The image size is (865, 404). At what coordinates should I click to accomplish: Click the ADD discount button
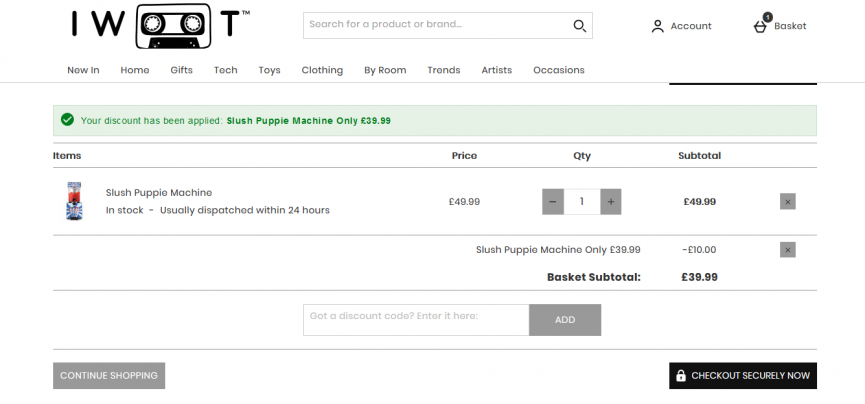coord(565,320)
